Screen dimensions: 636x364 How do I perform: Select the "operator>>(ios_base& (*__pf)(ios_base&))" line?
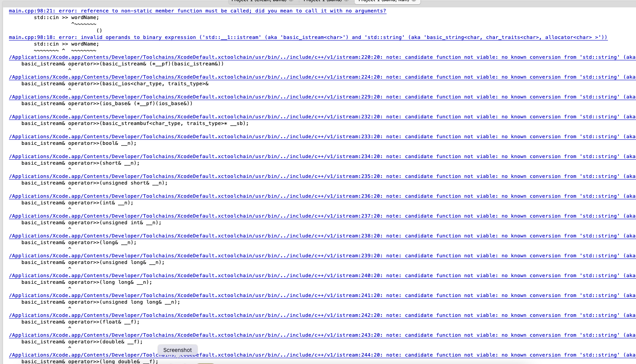(107, 104)
